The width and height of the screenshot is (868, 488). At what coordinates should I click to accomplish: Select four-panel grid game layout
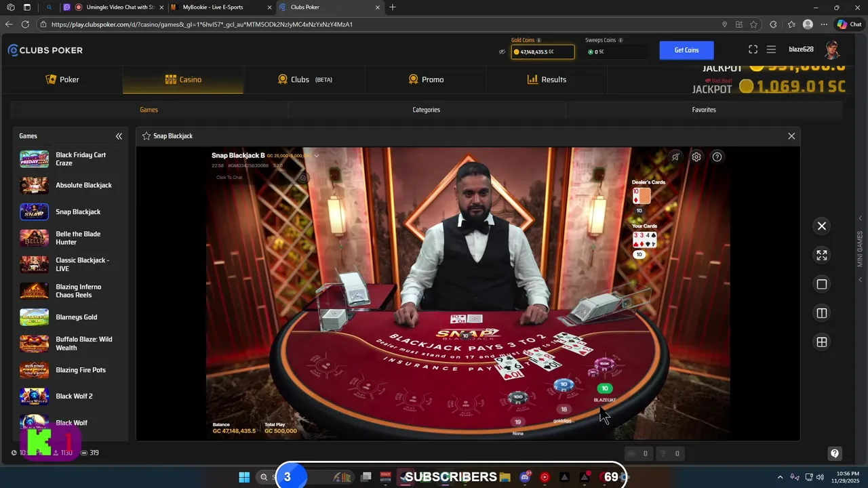(822, 342)
